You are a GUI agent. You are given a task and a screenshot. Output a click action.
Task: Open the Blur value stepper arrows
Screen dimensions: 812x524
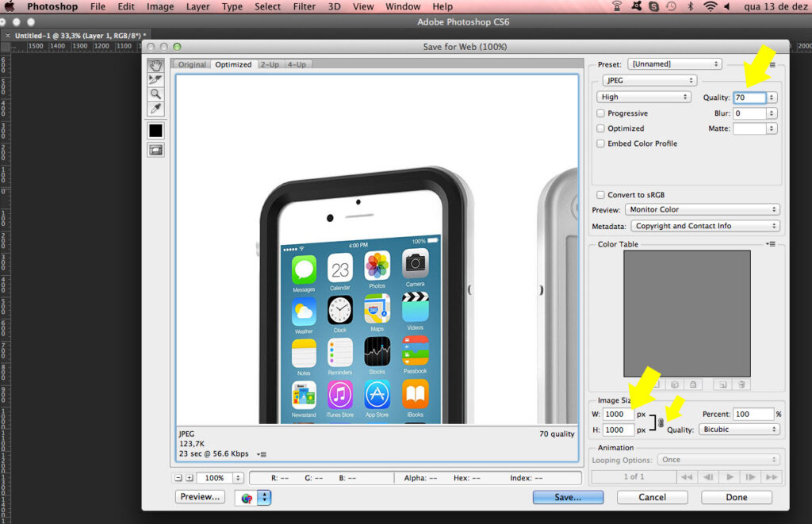pos(772,113)
